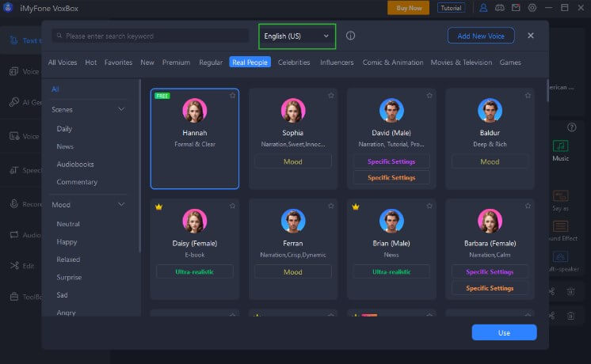Switch to the All Voices tab
The height and width of the screenshot is (364, 591).
(63, 63)
